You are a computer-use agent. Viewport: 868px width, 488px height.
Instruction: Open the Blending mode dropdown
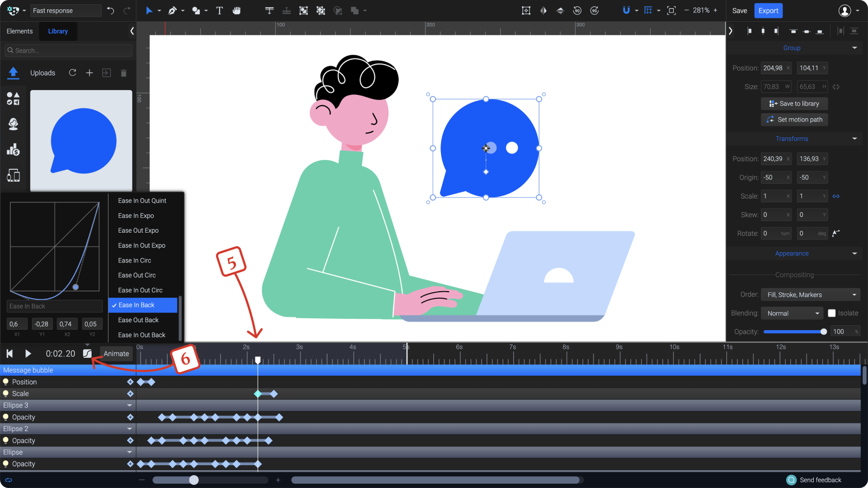[792, 313]
